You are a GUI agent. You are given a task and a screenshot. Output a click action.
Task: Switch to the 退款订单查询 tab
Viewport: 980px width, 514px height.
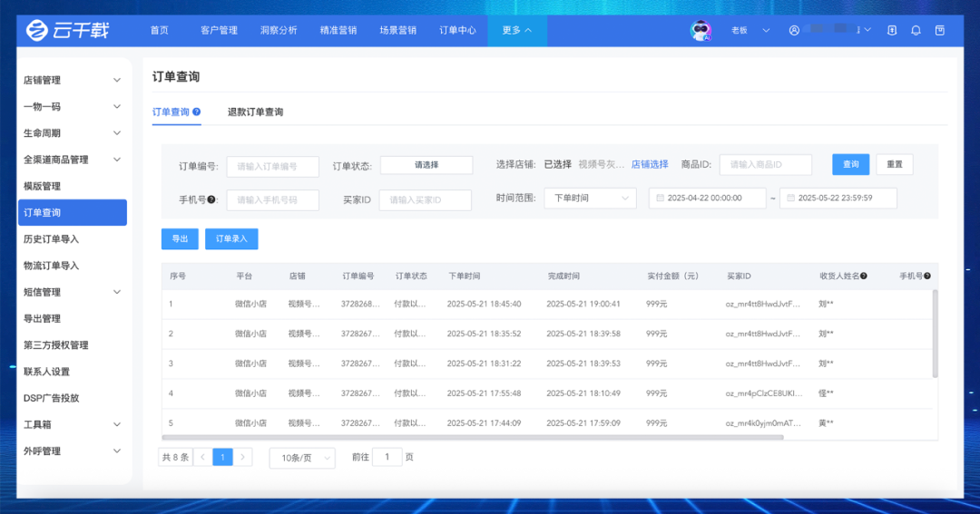255,112
